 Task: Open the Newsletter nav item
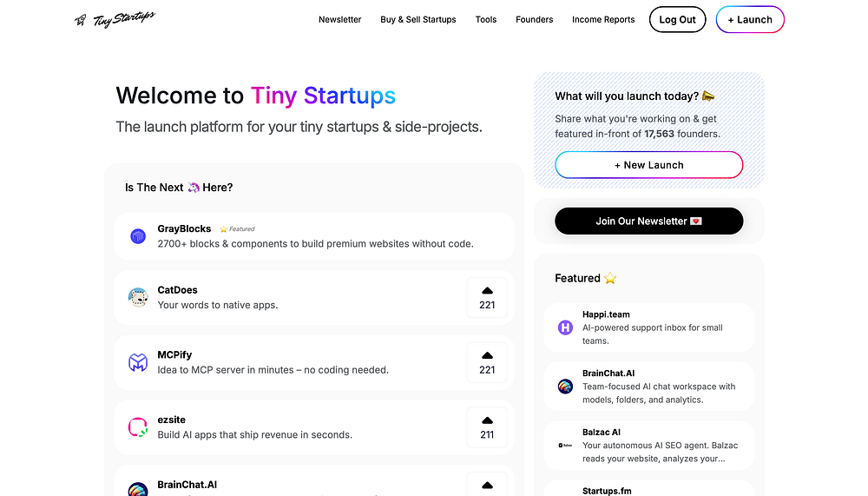[x=340, y=19]
